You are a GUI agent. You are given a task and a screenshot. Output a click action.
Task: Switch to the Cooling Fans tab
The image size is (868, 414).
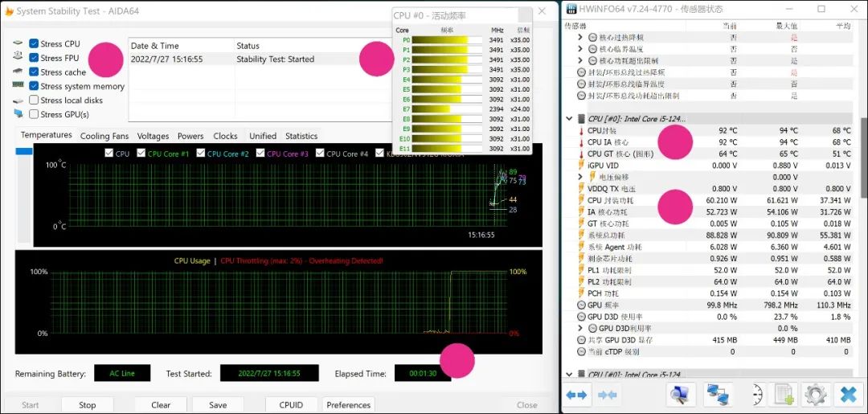(104, 136)
